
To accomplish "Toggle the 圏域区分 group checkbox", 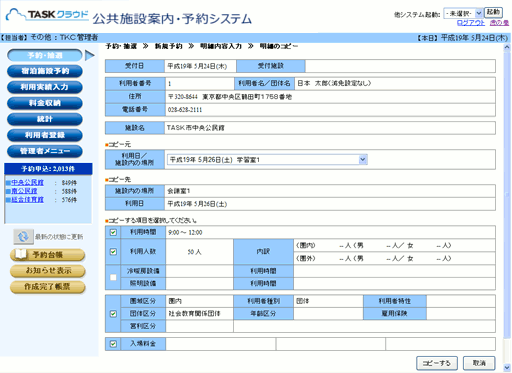I will tap(113, 314).
